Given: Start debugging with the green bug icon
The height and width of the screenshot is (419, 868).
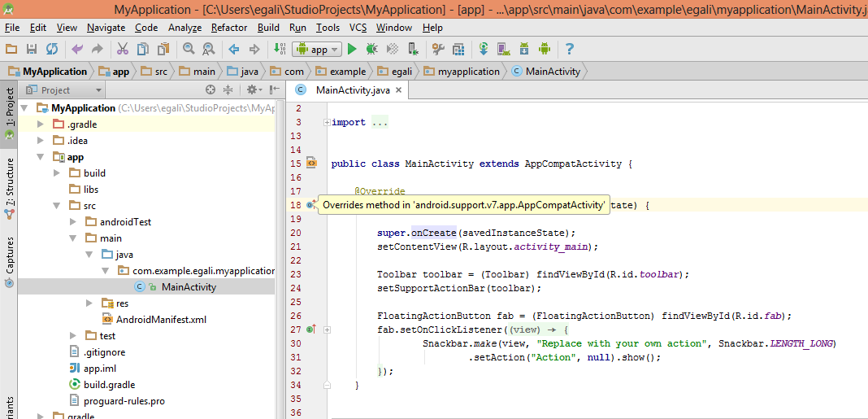Looking at the screenshot, I should pyautogui.click(x=372, y=50).
